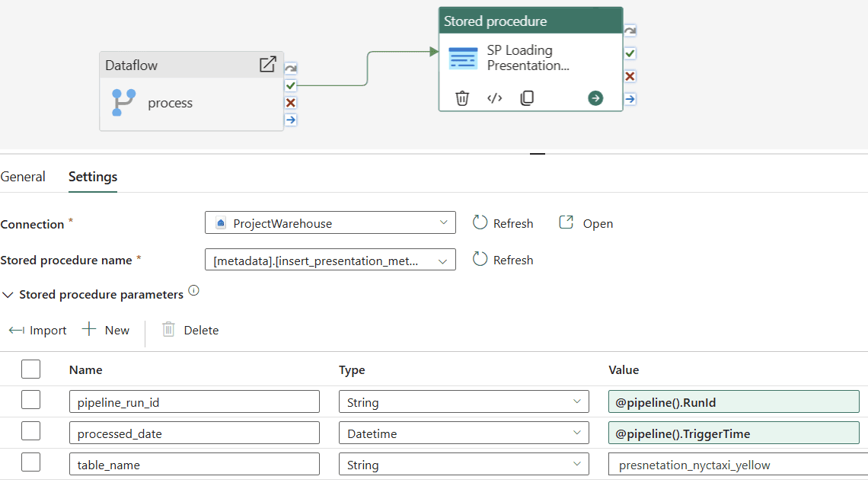Viewport: 868px width, 486px height.
Task: Open the Dataflow activity in new window icon
Action: pos(268,65)
